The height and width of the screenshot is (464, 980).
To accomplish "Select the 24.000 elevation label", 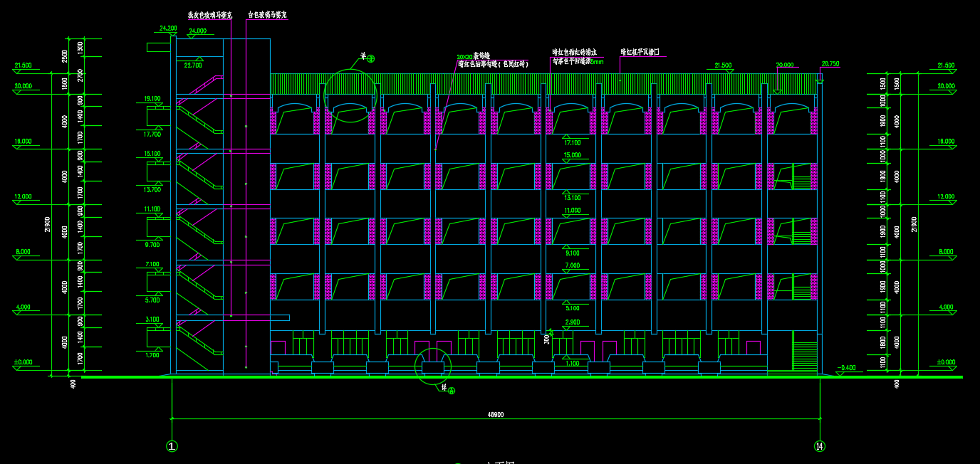I will 197,31.
